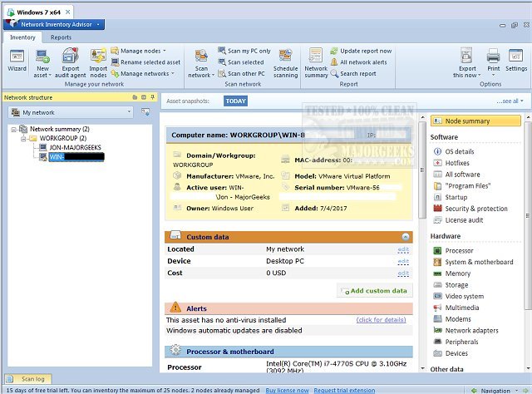Click the Windows 7 x64 VM tab

[38, 12]
